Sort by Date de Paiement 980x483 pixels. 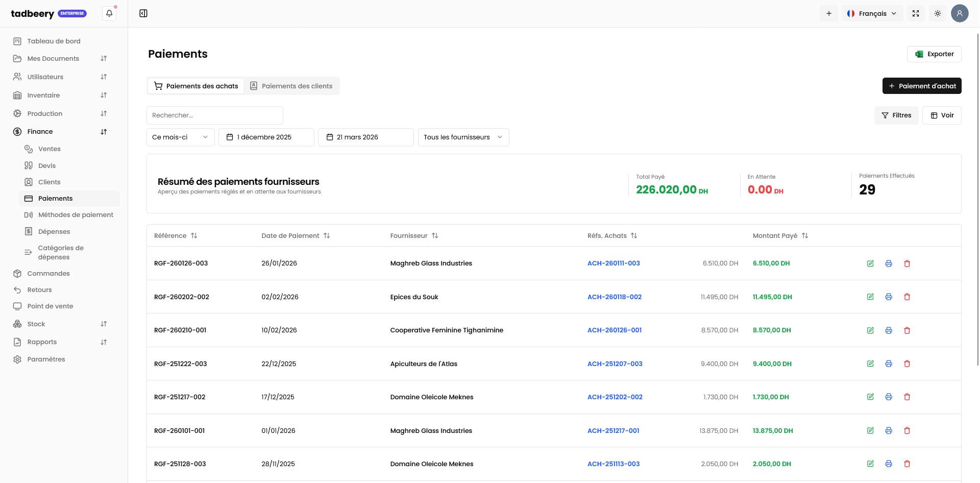[296, 236]
